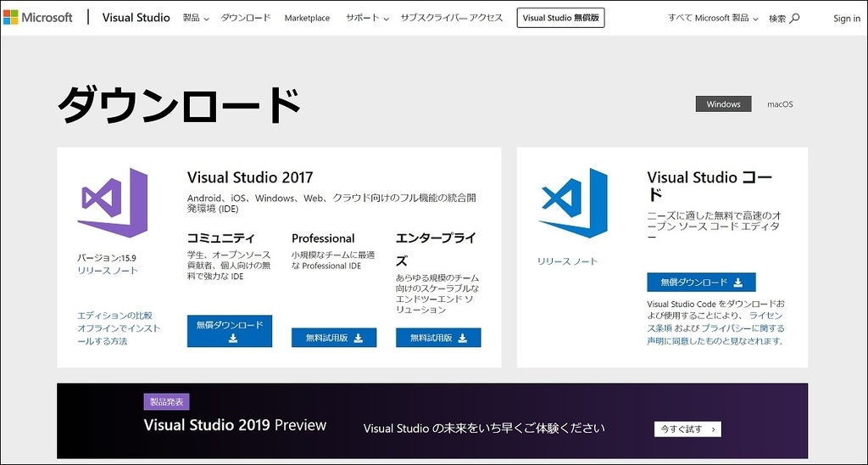Expand the サポート dropdown menu
Viewport: 868px width, 465px height.
click(368, 19)
